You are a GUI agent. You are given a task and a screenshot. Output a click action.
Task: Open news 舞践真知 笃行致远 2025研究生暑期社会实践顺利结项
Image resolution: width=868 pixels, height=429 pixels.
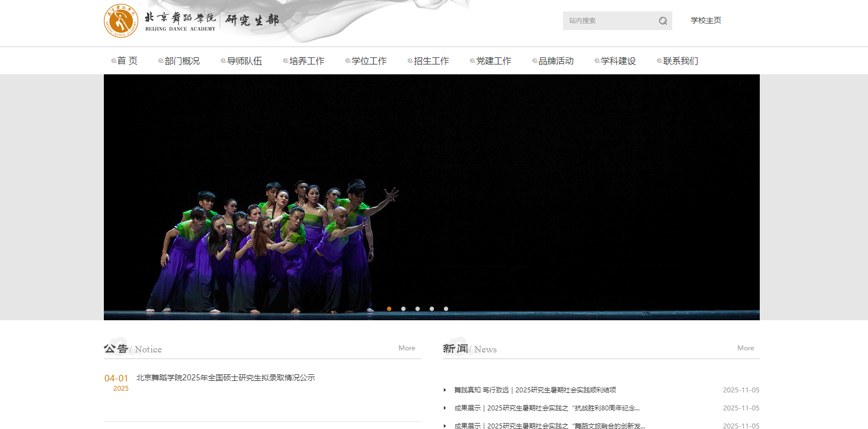[x=535, y=390]
